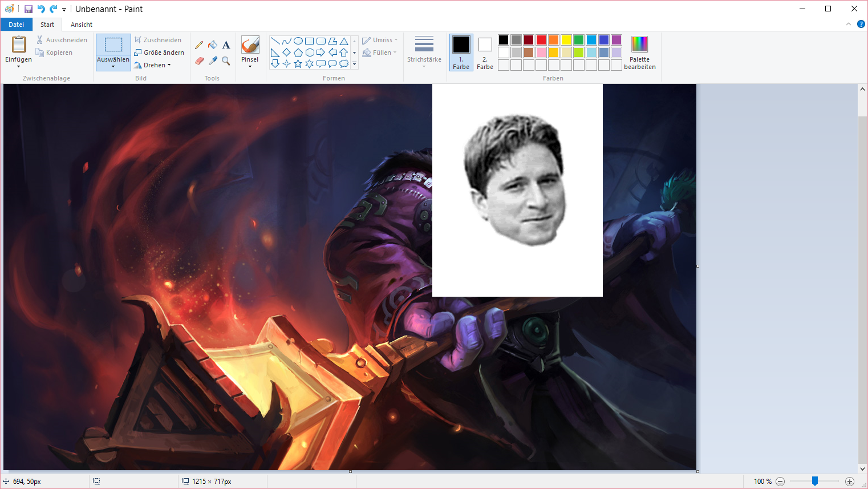Collapse the ribbon with the chevron
Viewport: 868px width, 489px height.
pyautogui.click(x=849, y=24)
